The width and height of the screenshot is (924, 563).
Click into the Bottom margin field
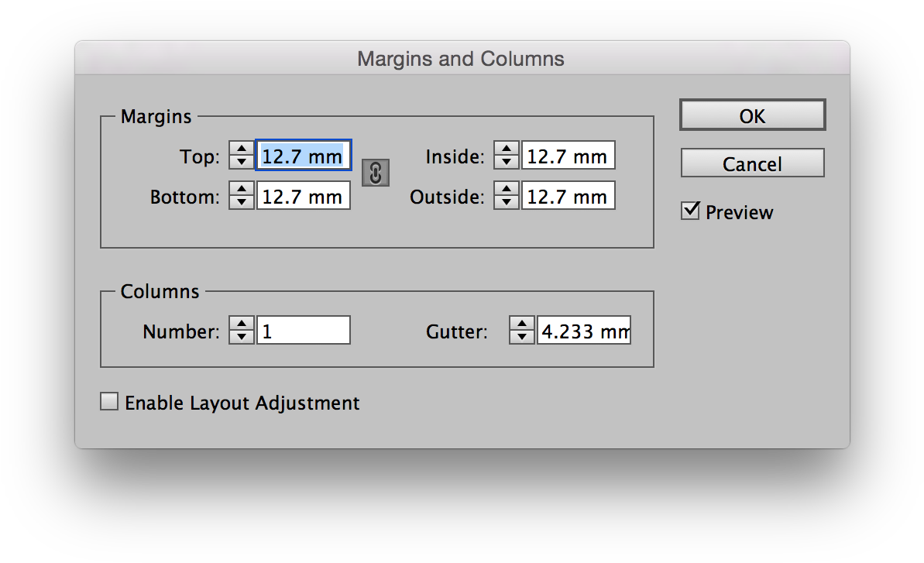[303, 196]
